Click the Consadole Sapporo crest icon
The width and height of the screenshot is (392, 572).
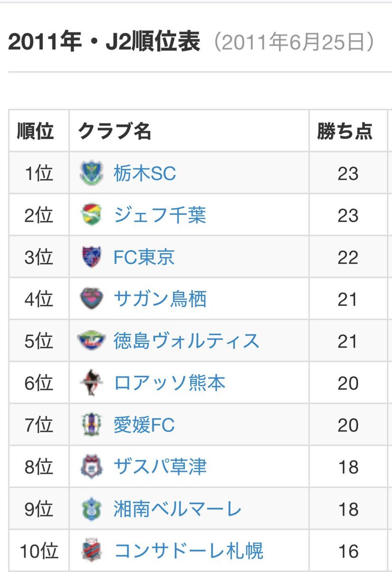(x=91, y=551)
